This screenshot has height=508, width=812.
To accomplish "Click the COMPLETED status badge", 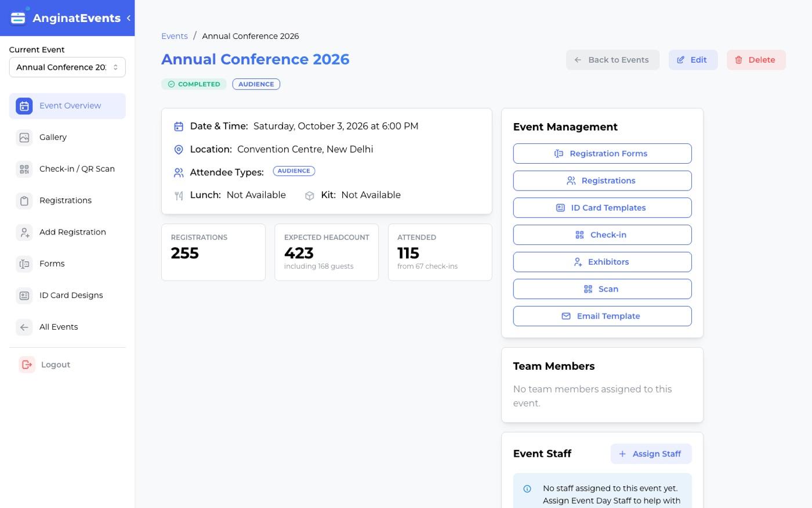I will tap(194, 84).
